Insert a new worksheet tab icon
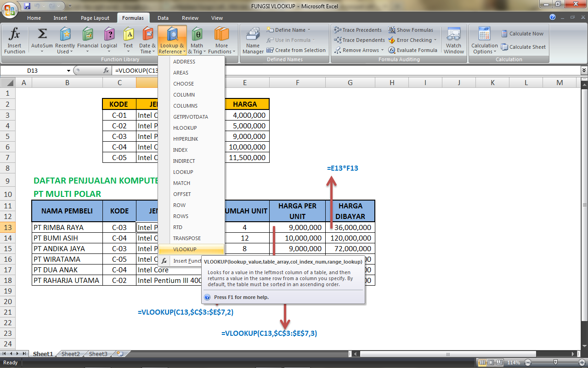The height and width of the screenshot is (368, 588). click(x=120, y=354)
